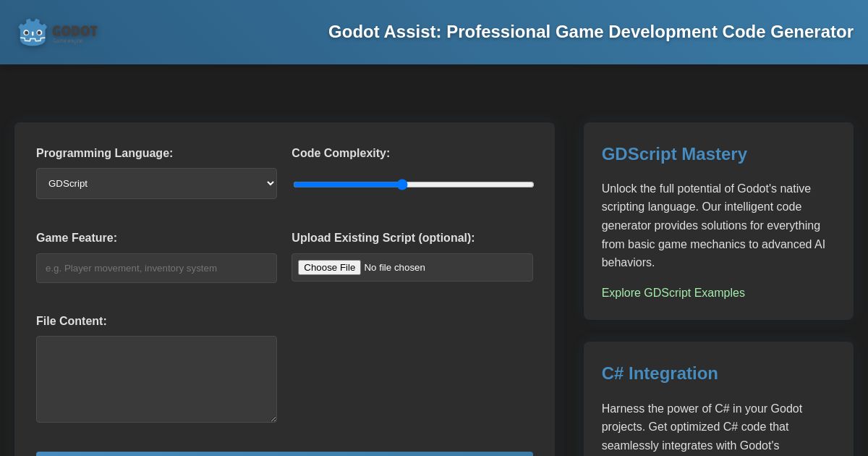Click inside the File Content text area
Screen dimensions: 868x456
pyautogui.click(x=156, y=379)
